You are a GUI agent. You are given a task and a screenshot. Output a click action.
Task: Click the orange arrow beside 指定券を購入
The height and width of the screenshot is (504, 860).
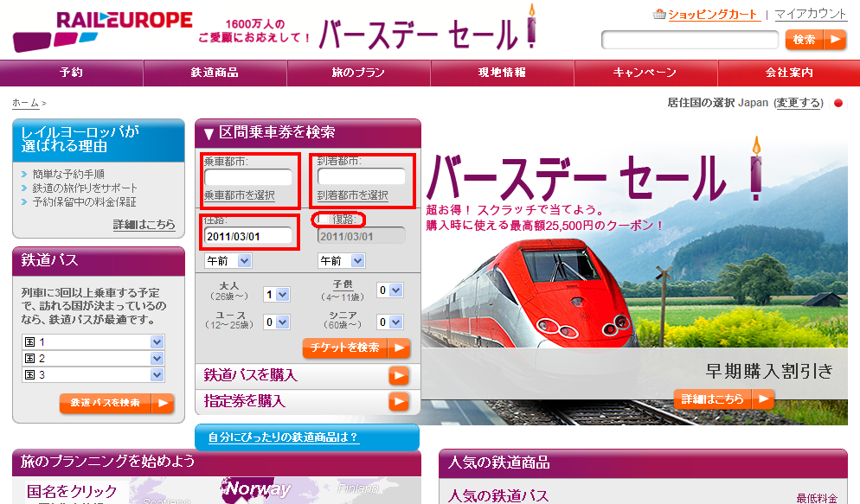(x=398, y=401)
